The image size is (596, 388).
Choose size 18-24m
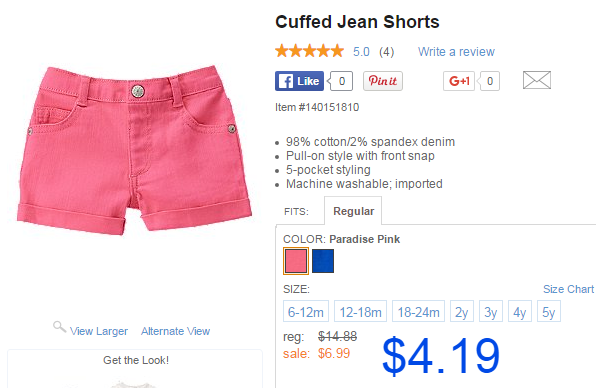(x=418, y=311)
